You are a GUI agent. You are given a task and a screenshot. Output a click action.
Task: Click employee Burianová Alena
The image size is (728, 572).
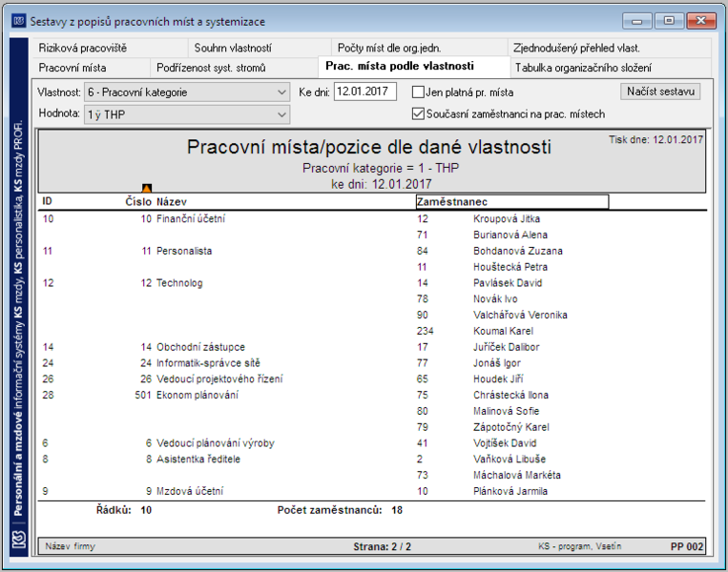pos(510,235)
